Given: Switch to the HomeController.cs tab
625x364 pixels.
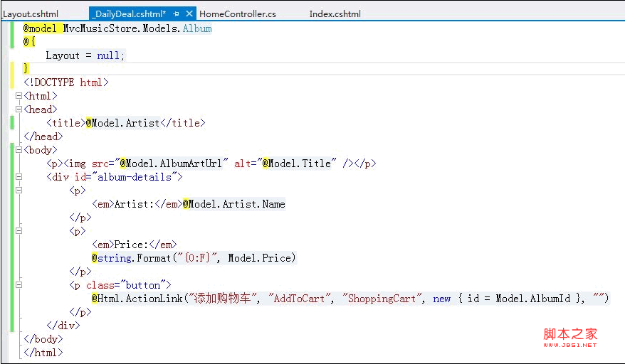Looking at the screenshot, I should tap(238, 14).
